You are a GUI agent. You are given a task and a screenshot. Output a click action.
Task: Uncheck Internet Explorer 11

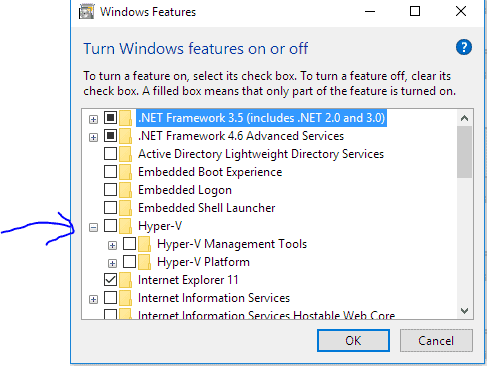(x=110, y=280)
